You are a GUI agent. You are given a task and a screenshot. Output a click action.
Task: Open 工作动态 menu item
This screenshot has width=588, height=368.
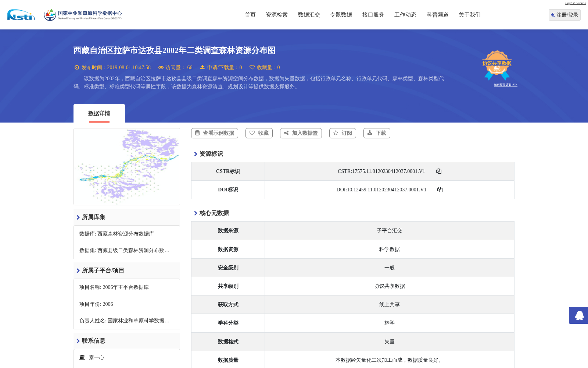point(405,15)
